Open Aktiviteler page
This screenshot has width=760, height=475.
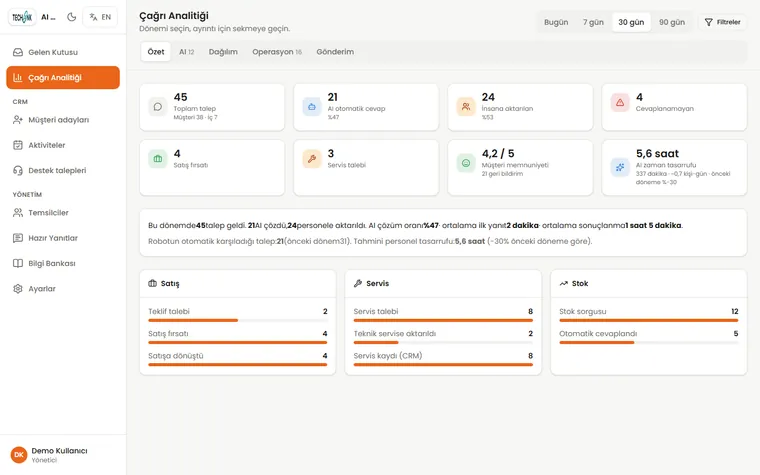(x=63, y=145)
